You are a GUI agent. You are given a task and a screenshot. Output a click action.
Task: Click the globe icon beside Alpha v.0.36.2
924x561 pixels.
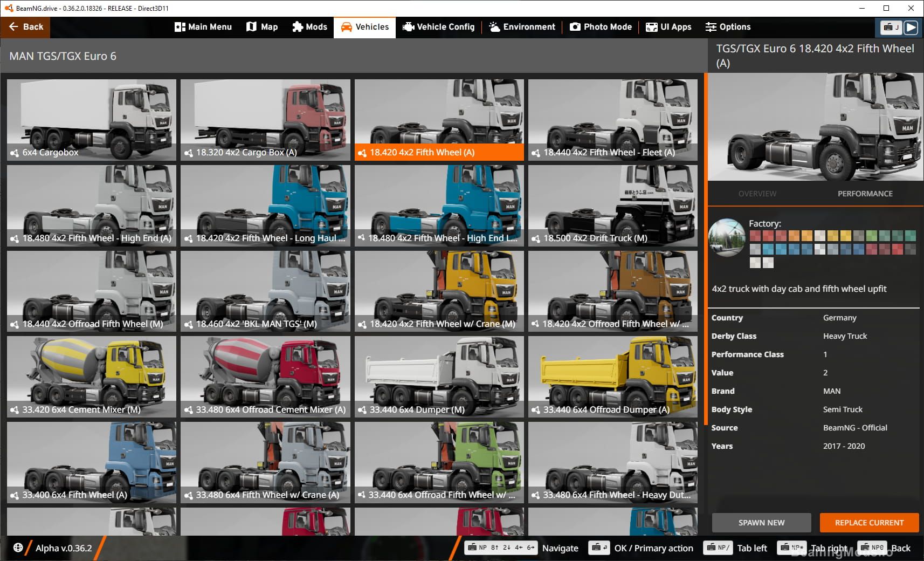18,548
